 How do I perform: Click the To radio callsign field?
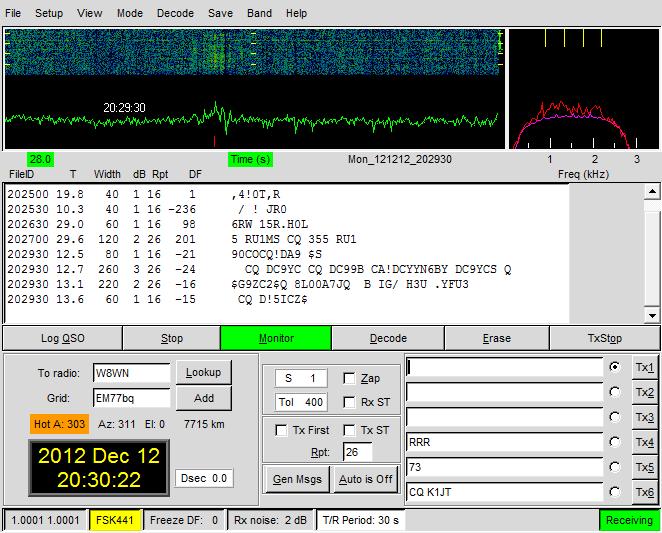point(131,374)
